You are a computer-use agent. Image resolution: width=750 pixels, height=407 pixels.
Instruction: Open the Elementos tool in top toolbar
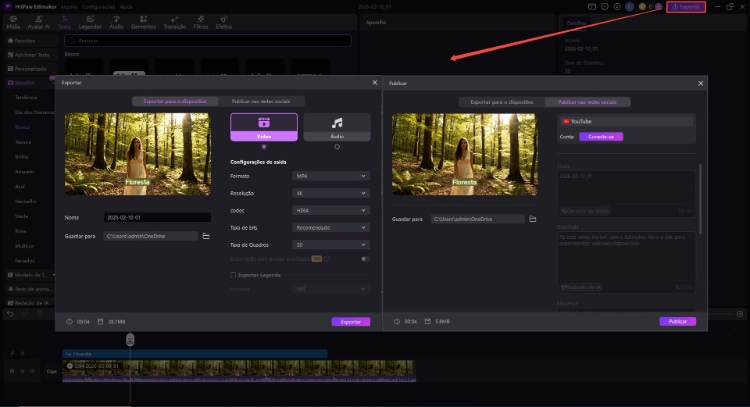[145, 22]
